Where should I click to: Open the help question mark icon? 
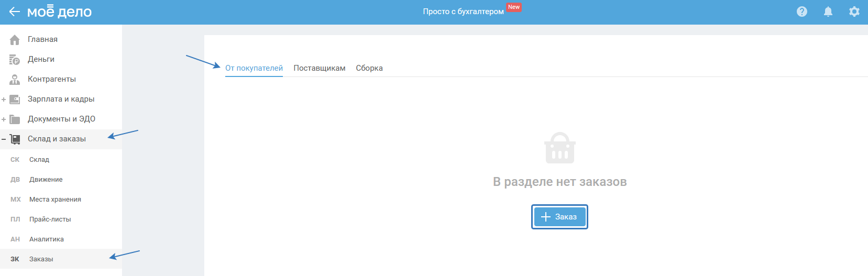[802, 12]
